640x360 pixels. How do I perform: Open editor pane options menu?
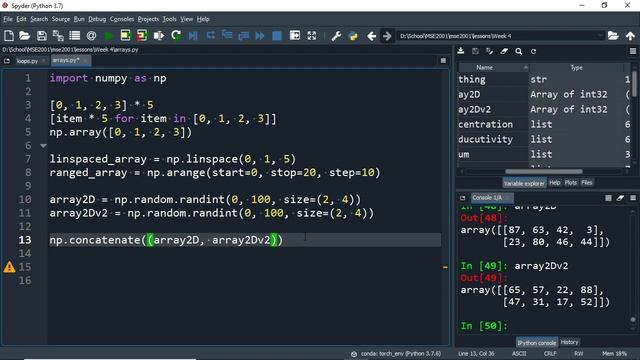tap(443, 60)
